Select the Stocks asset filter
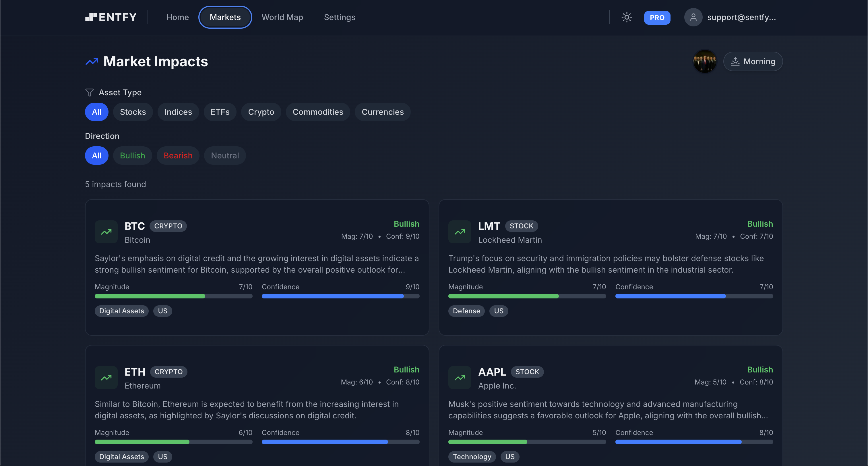The image size is (868, 466). pos(133,112)
